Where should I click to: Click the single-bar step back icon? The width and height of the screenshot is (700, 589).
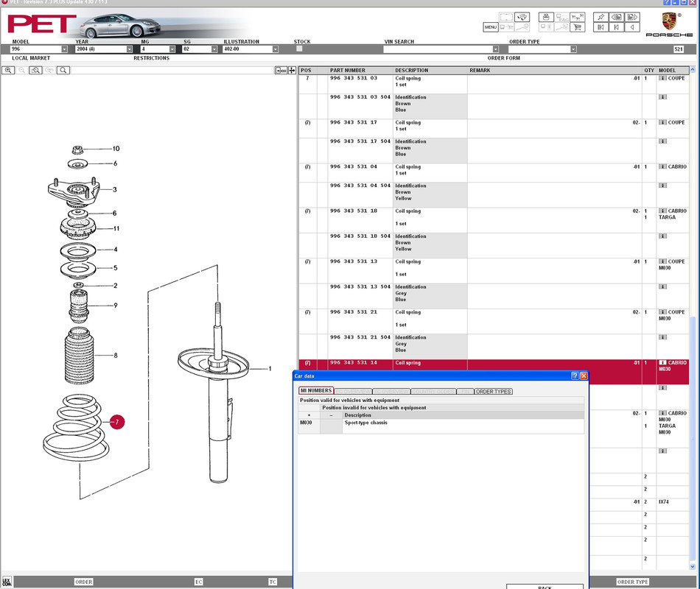click(x=617, y=27)
